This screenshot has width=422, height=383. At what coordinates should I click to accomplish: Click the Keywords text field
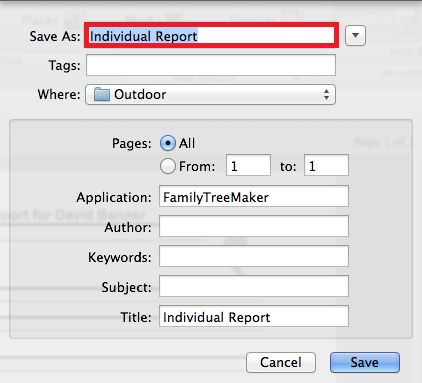coord(254,256)
